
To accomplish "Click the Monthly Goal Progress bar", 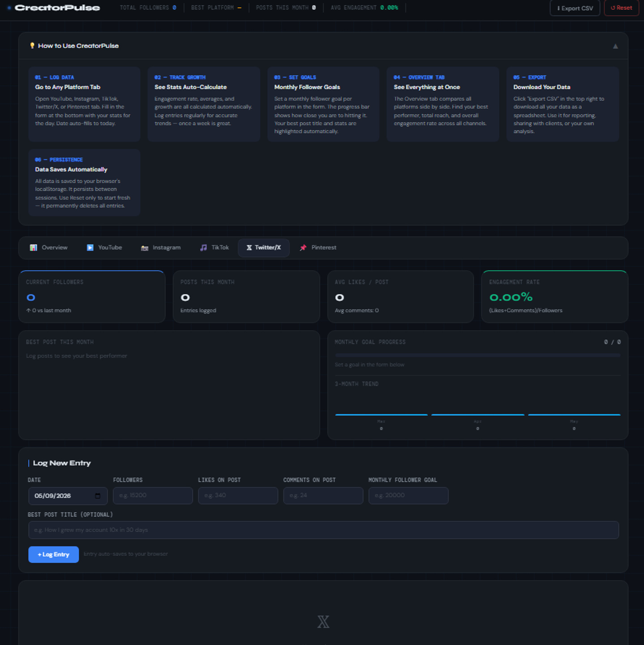I will (478, 355).
